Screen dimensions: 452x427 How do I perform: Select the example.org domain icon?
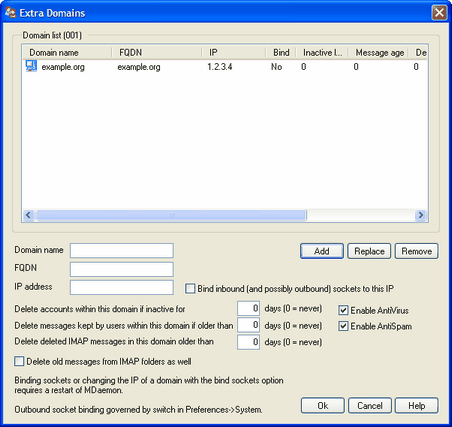[31, 66]
